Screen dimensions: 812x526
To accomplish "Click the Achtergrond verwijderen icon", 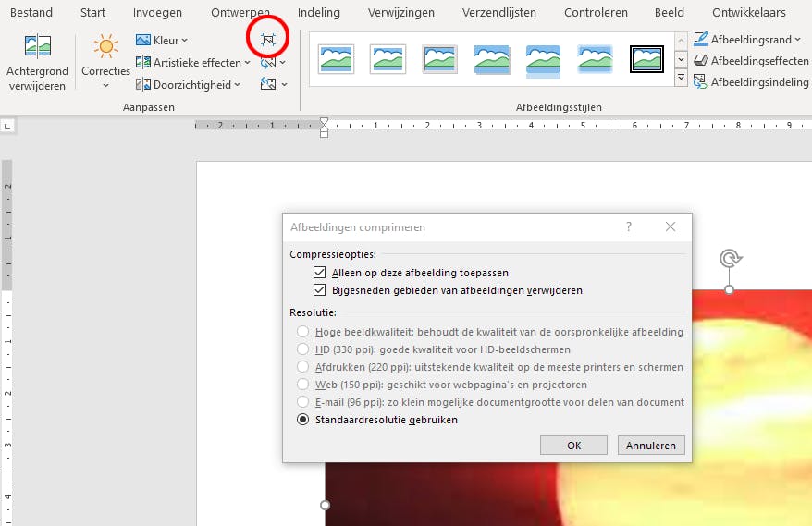I will click(x=38, y=46).
